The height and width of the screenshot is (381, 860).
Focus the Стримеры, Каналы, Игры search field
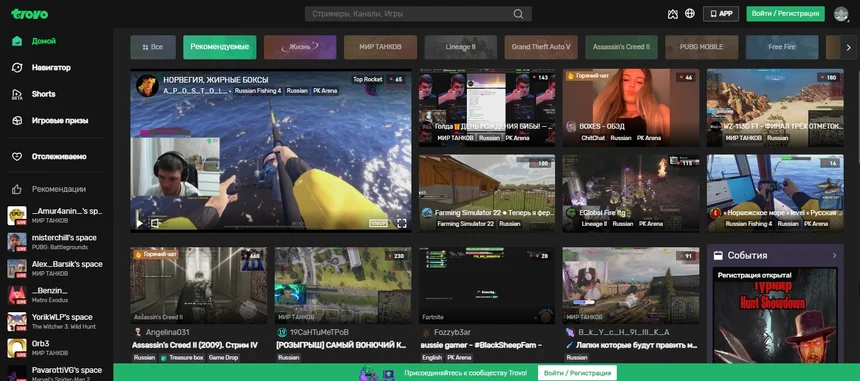(418, 14)
